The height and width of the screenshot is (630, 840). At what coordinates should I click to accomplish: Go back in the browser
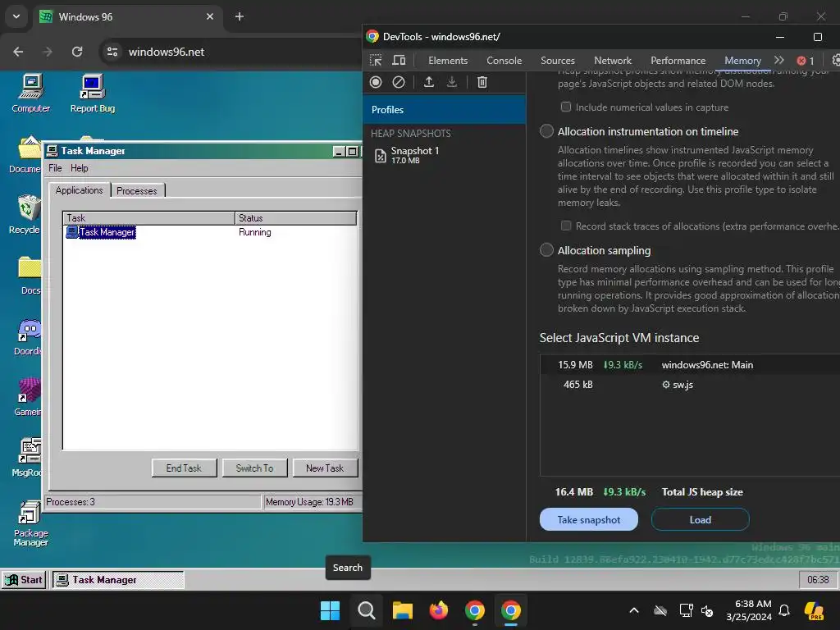[18, 52]
